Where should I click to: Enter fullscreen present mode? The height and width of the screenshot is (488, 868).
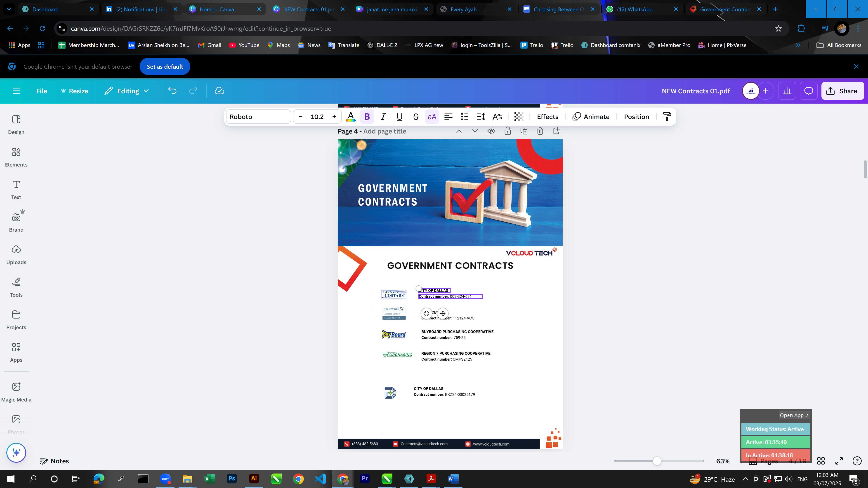839,461
